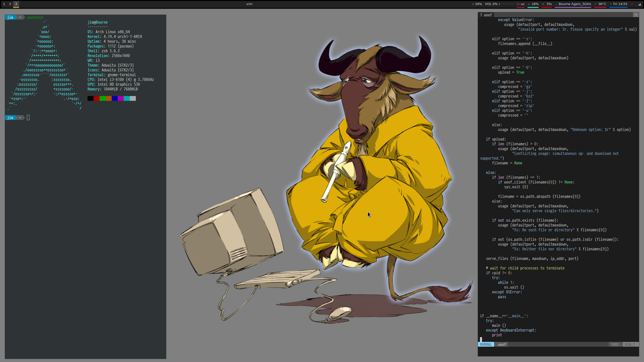The height and width of the screenshot is (362, 644).
Task: Click the 'filename = None' code line
Action: (507, 163)
